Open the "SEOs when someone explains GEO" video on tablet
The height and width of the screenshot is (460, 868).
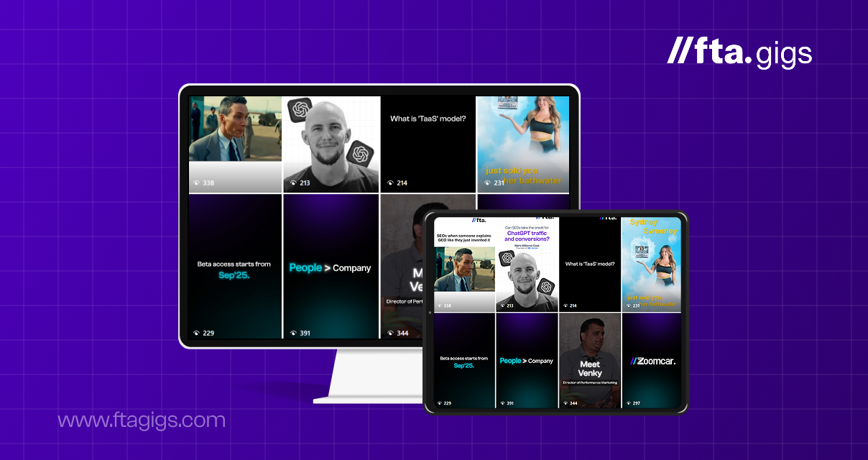coord(464,264)
